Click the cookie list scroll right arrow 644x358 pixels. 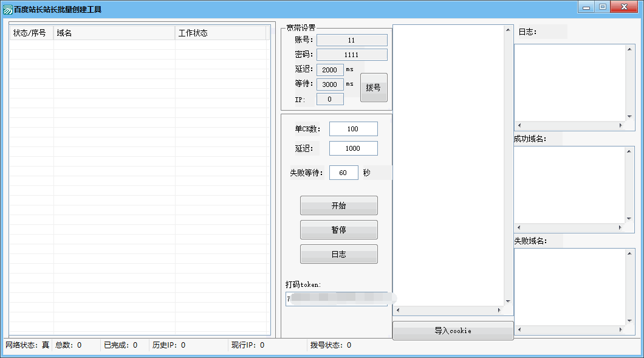pos(499,311)
